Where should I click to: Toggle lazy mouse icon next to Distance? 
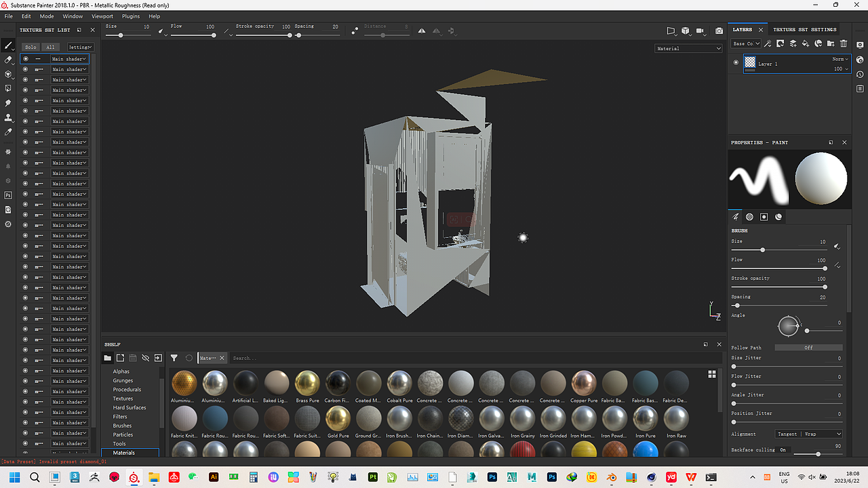(x=355, y=30)
